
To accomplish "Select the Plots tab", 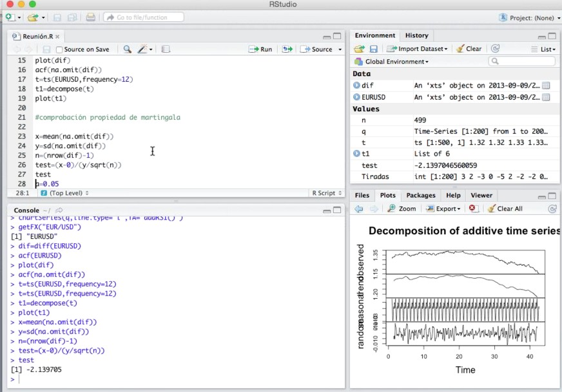I will 388,196.
